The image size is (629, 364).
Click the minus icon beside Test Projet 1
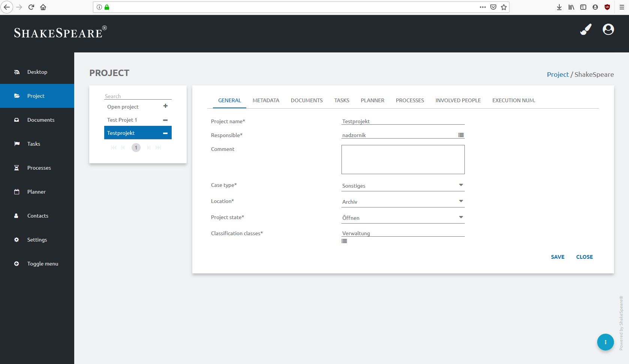coord(165,120)
